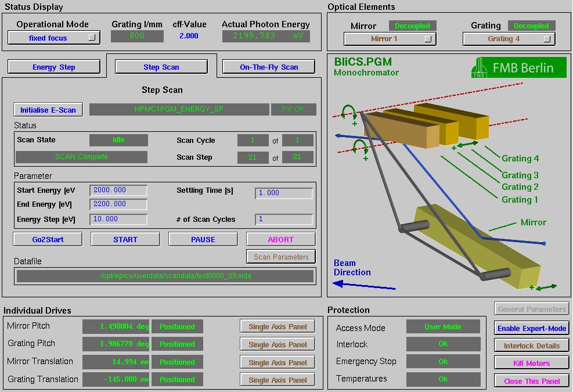Click the Grating 1 label in diagram
Viewport: 573px width, 392px height.
[x=520, y=200]
